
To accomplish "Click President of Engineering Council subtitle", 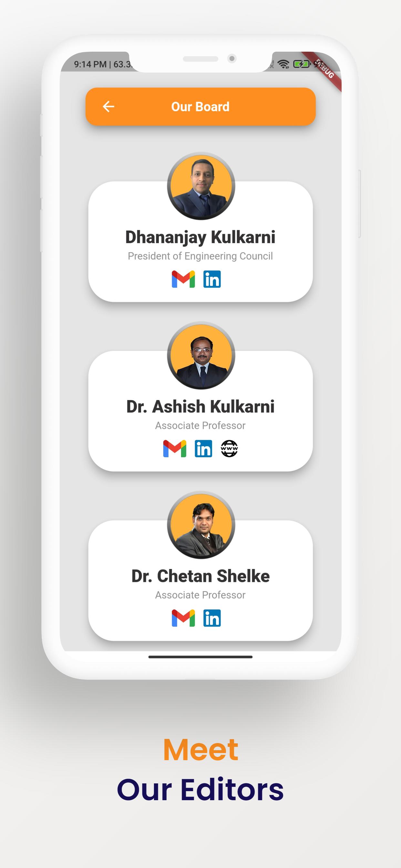I will (200, 256).
